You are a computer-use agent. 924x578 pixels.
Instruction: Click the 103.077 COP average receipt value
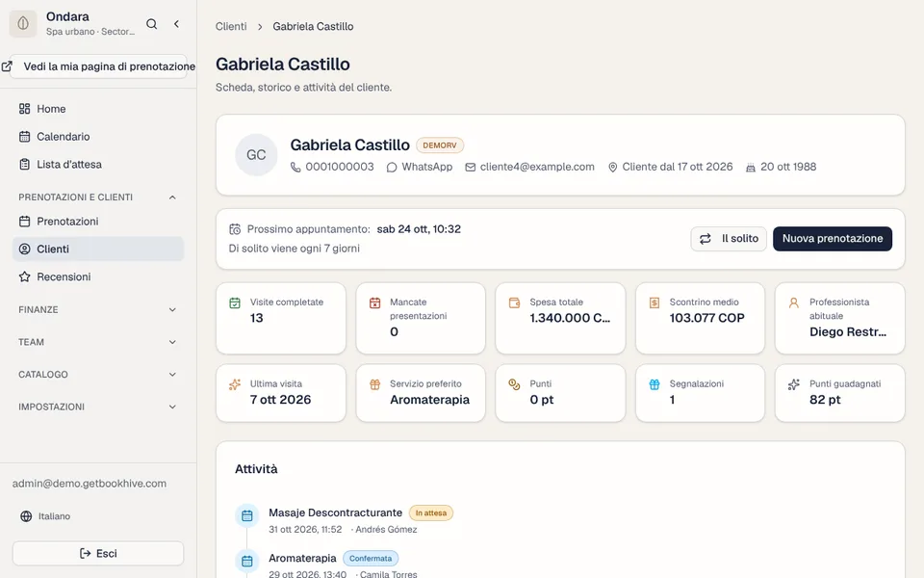coord(706,318)
